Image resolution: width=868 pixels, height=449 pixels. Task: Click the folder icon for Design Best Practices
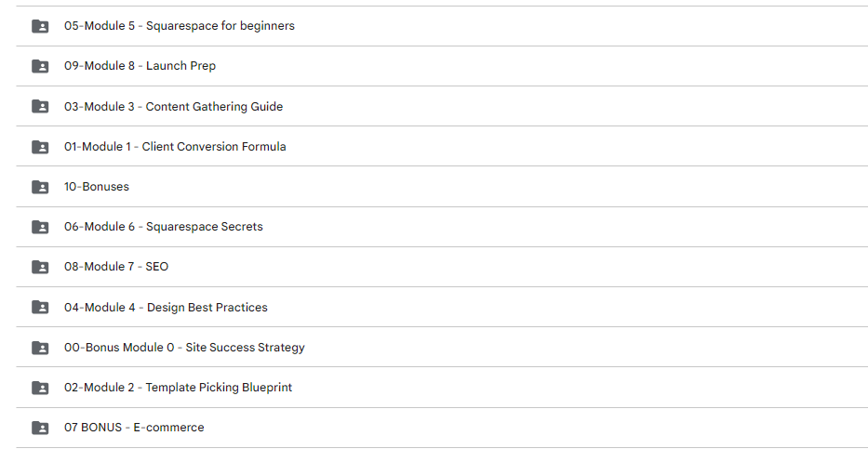point(40,307)
